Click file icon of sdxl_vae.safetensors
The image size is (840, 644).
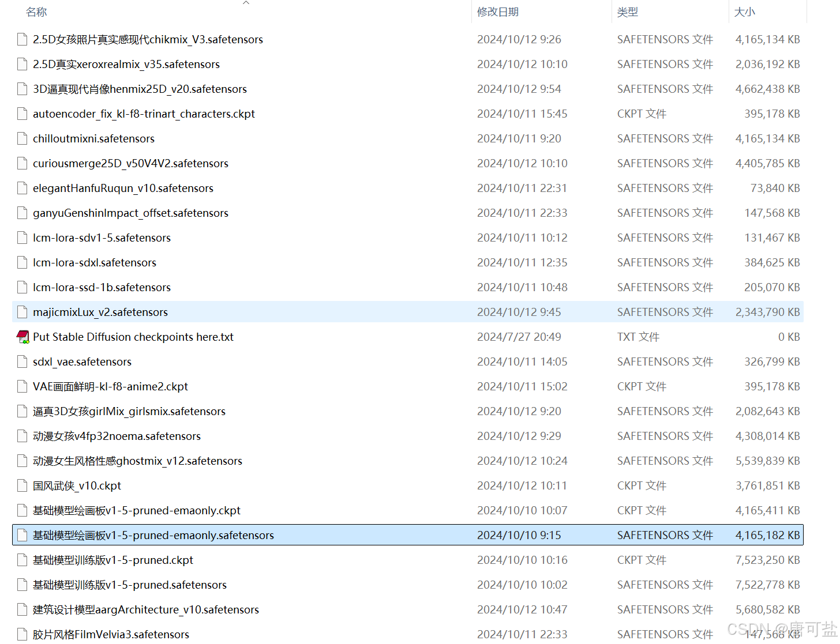pos(22,361)
